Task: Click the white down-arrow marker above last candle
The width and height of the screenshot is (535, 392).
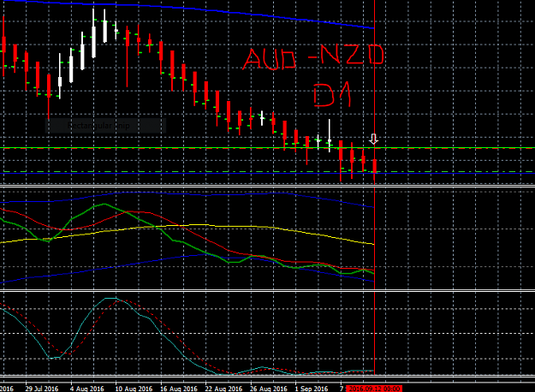Action: point(374,139)
